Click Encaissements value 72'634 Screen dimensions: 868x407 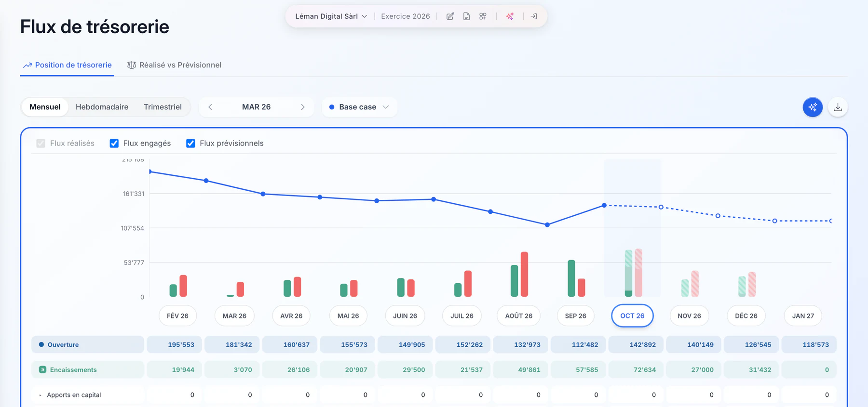click(637, 370)
